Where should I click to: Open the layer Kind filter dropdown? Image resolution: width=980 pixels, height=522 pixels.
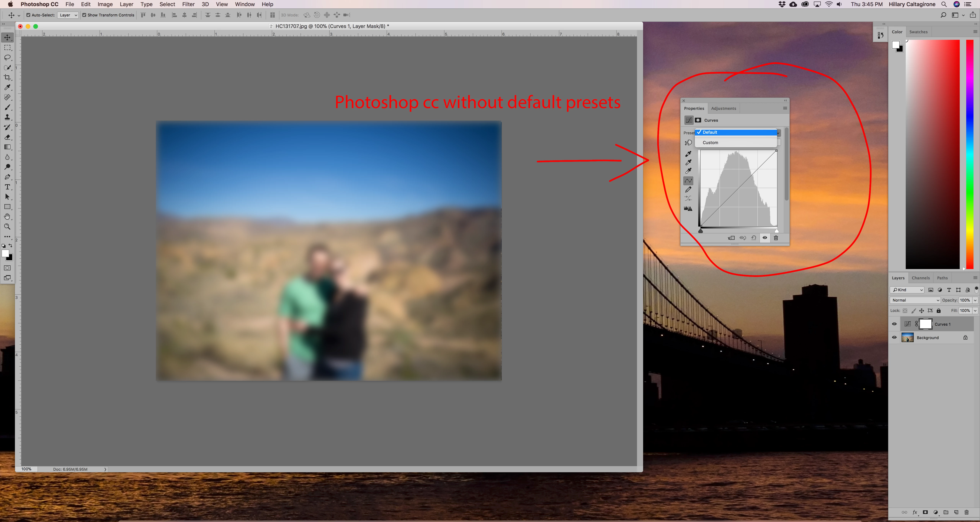pyautogui.click(x=907, y=290)
